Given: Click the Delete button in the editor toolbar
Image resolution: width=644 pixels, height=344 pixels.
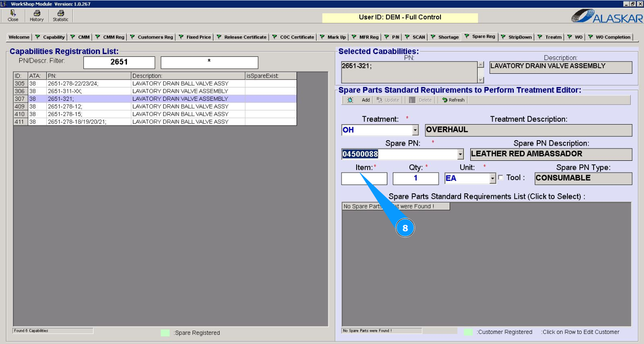Looking at the screenshot, I should pos(420,100).
